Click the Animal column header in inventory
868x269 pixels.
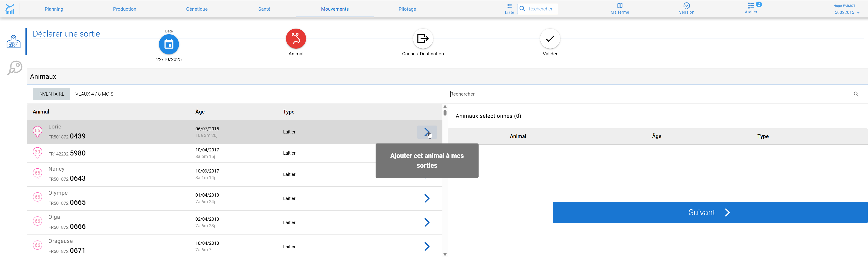41,112
